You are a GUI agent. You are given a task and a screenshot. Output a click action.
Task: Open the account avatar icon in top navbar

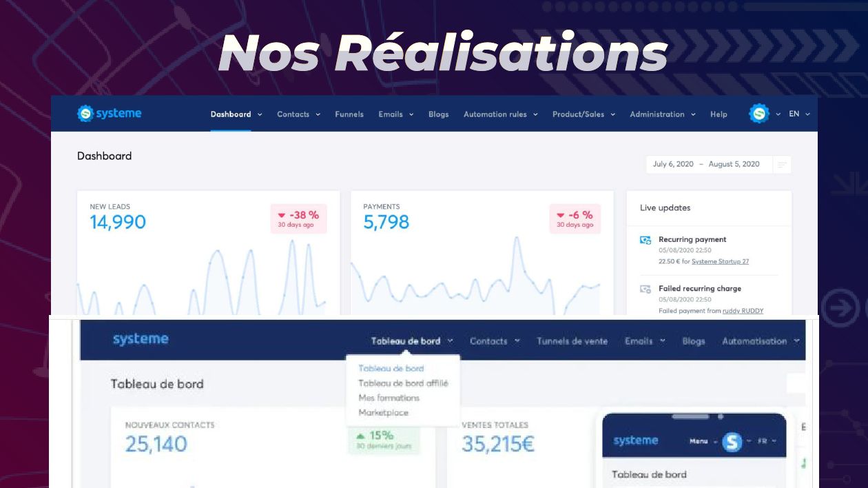759,114
